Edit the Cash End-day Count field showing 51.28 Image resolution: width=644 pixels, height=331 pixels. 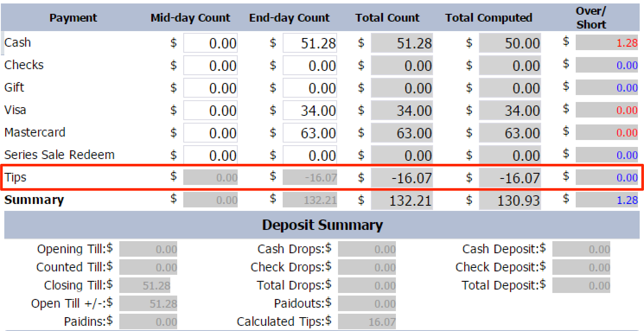[x=309, y=43]
